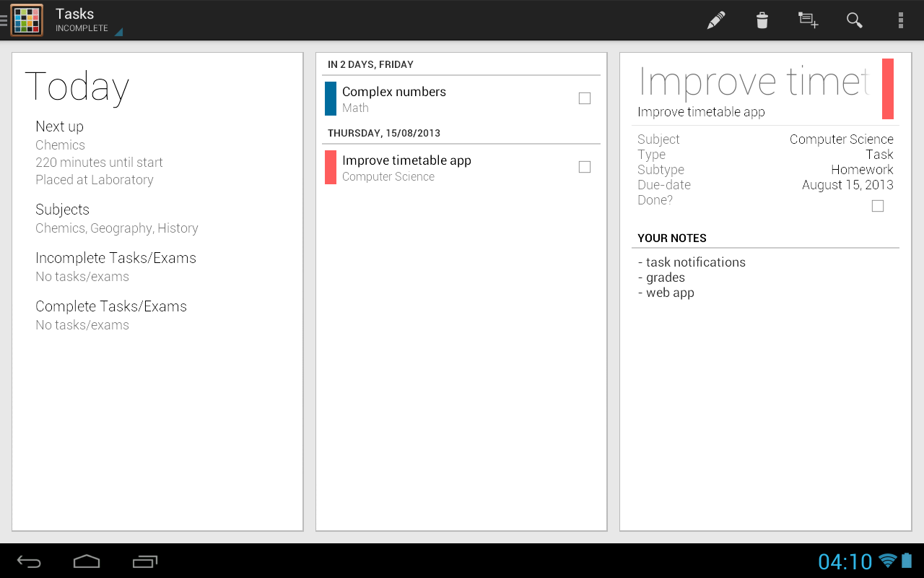
Task: Click the red color bar in details
Action: tap(887, 89)
